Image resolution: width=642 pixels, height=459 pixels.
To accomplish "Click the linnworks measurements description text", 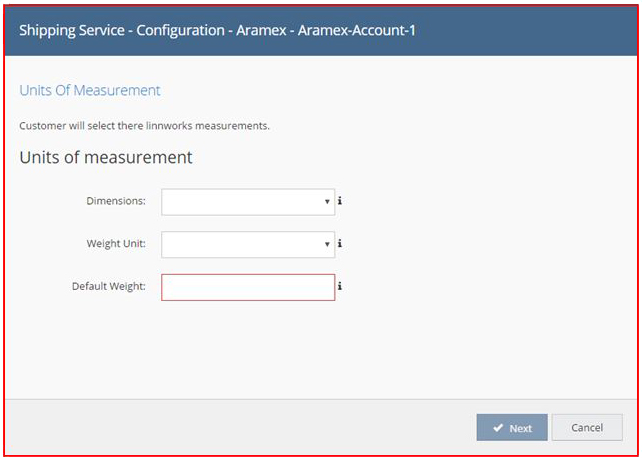I will (144, 126).
